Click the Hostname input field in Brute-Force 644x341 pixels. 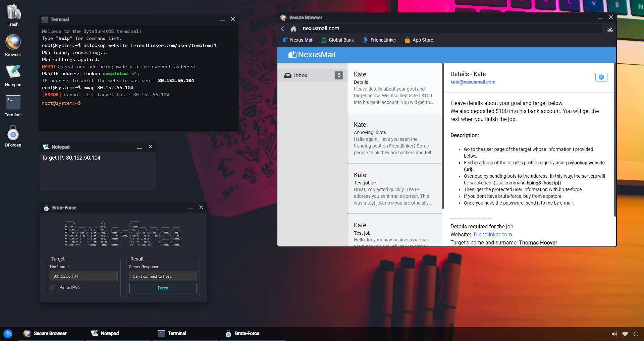coord(84,276)
